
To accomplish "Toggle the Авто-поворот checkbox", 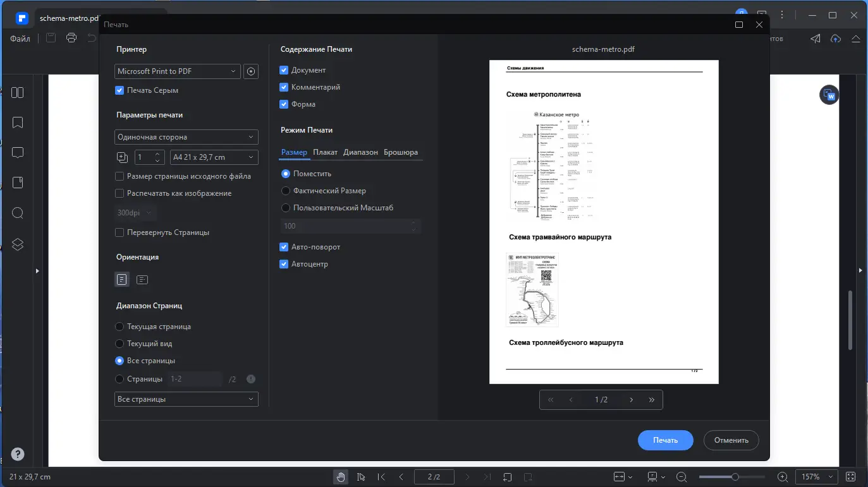I will point(284,247).
